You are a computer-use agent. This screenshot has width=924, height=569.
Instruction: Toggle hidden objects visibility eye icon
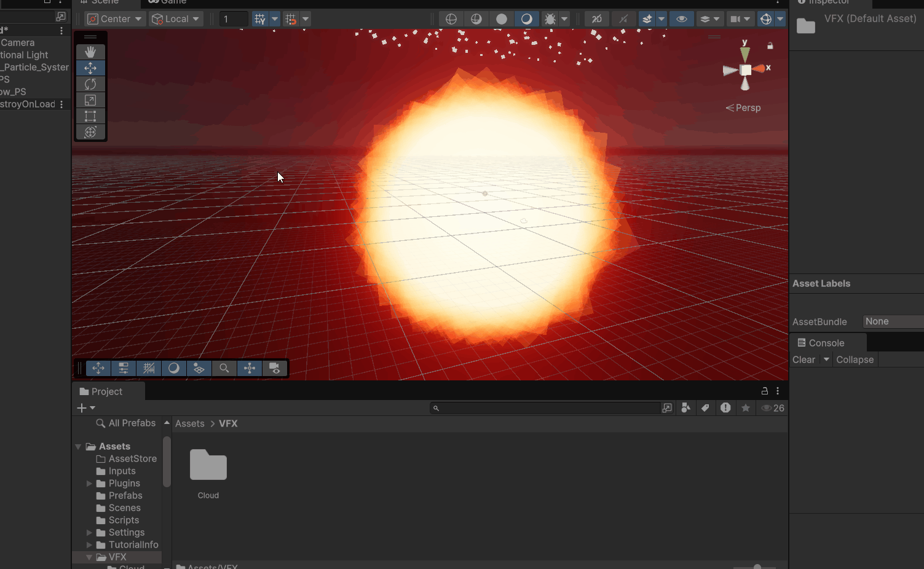682,19
